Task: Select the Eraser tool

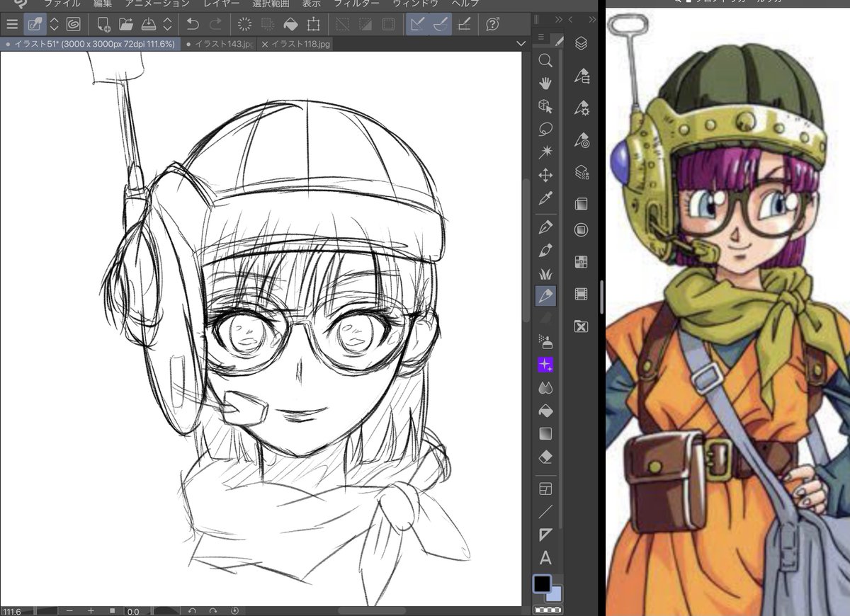Action: [x=545, y=457]
